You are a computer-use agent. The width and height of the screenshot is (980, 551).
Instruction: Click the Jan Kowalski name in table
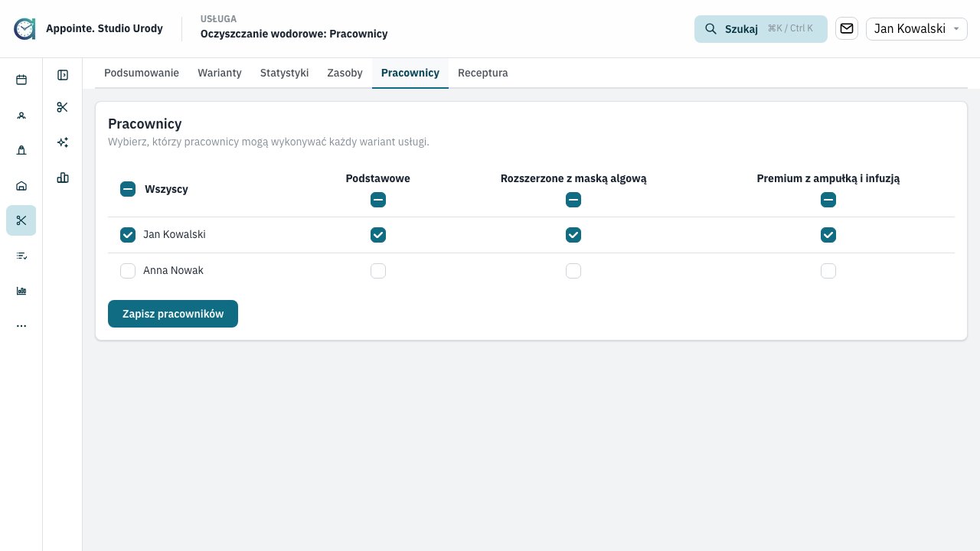(175, 235)
